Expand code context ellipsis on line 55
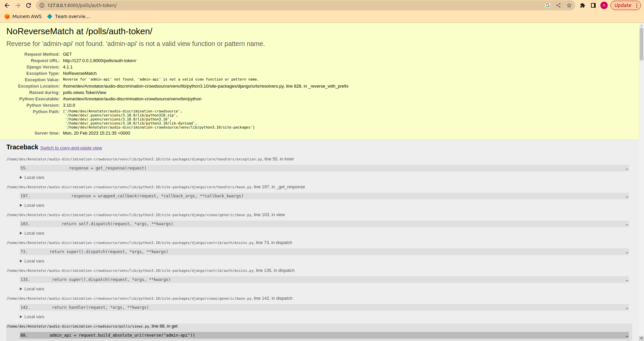Screen dimensions: 644x341 click(x=627, y=168)
